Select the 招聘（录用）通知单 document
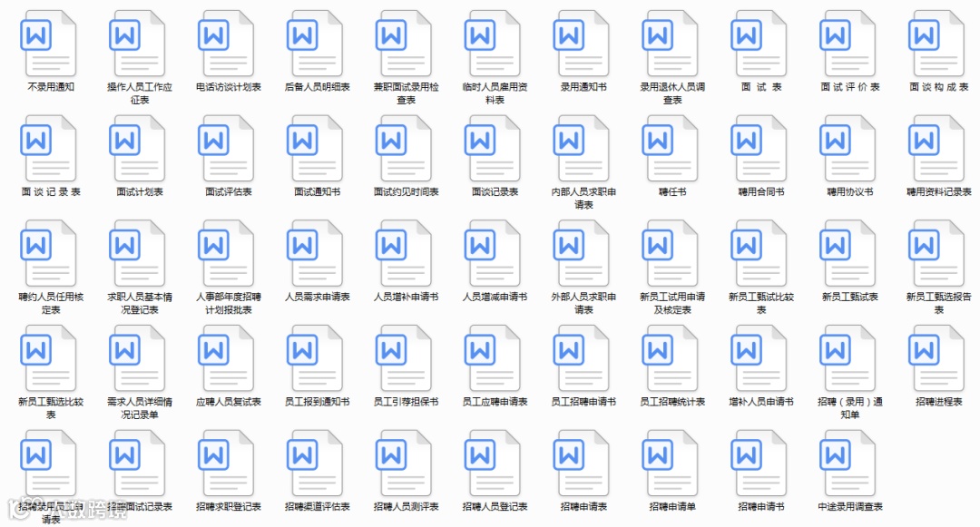This screenshot has height=527, width=980. (x=848, y=359)
